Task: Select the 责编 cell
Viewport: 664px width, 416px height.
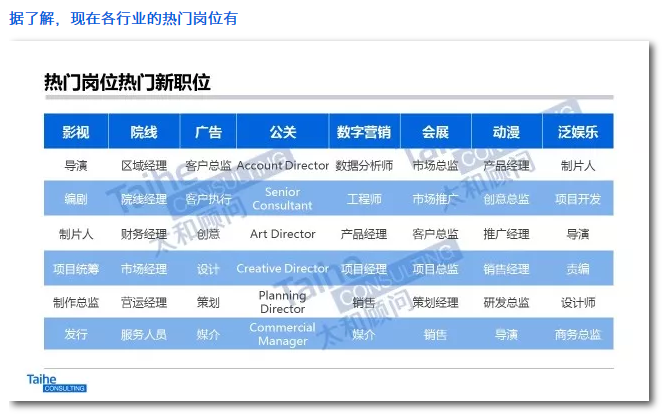Action: [x=578, y=269]
